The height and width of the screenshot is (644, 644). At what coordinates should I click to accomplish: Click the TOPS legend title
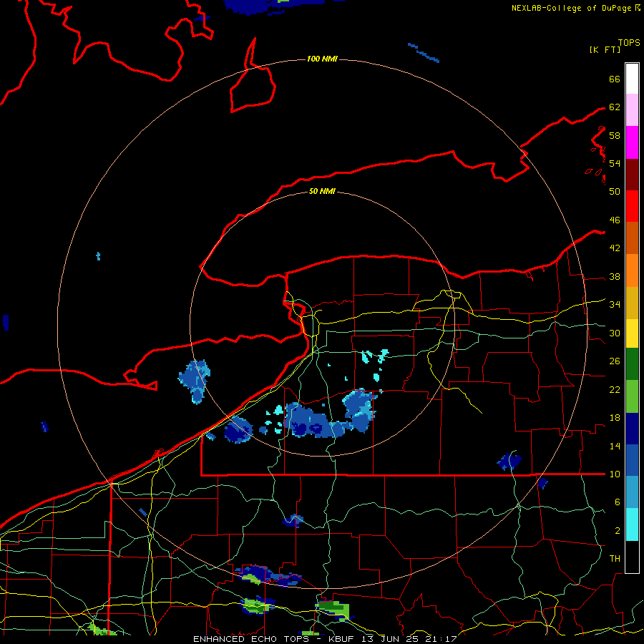[x=629, y=43]
